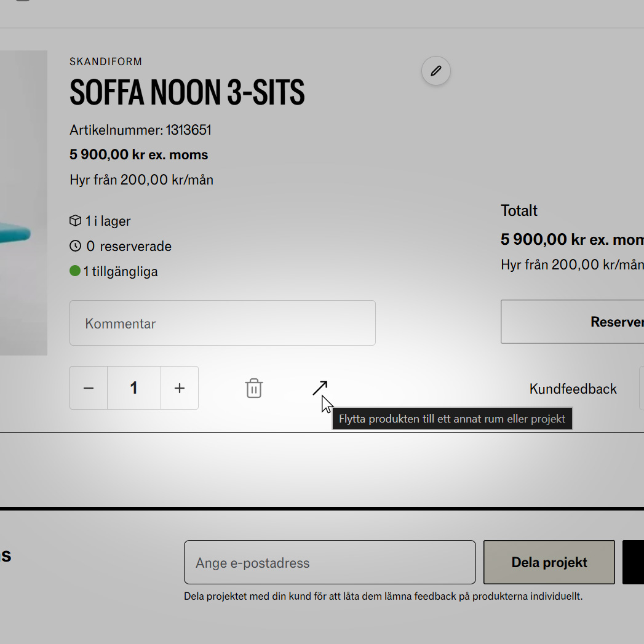Decrease quantity with the minus button

(89, 388)
